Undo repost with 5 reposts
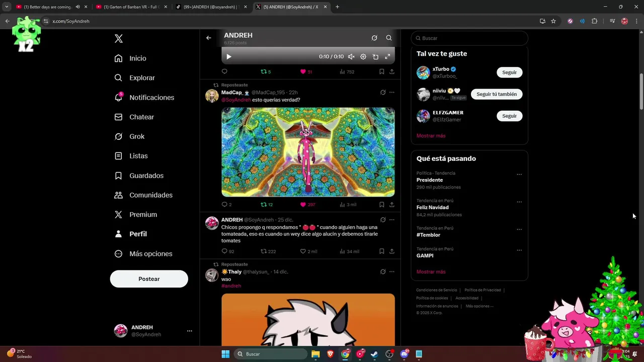 (x=266, y=72)
